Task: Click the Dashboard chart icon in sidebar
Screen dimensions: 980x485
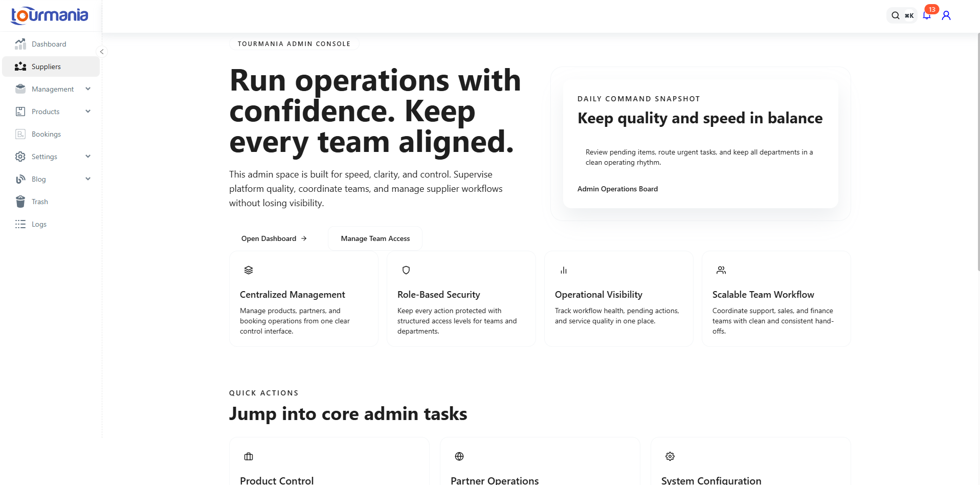Action: pos(20,44)
